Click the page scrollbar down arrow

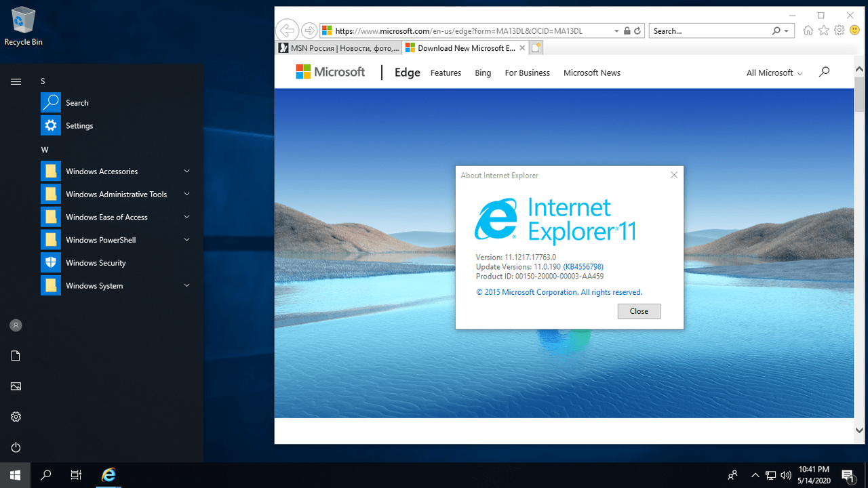click(x=859, y=430)
